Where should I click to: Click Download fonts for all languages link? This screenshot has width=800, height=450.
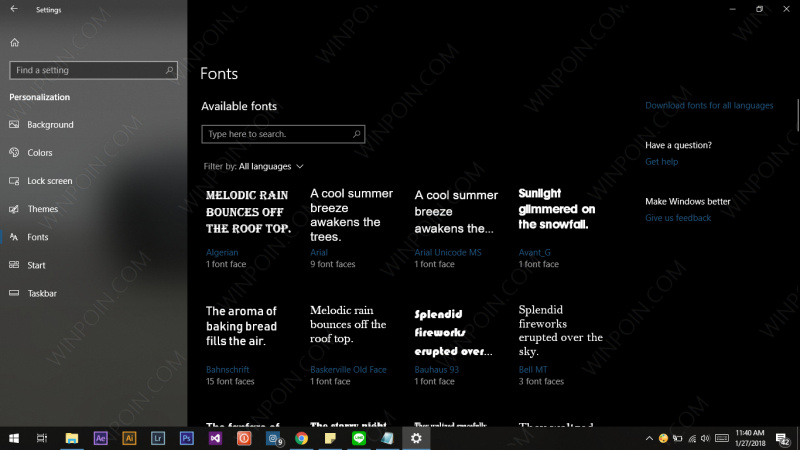(x=709, y=106)
